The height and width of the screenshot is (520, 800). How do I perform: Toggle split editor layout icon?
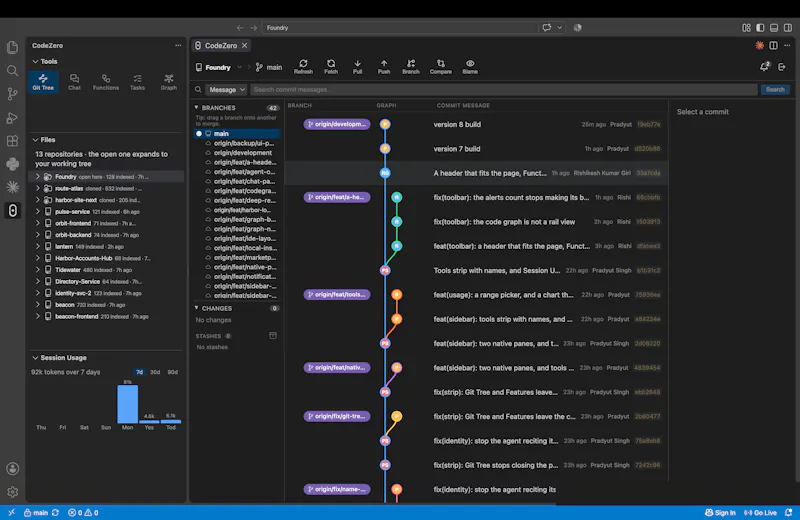point(773,45)
